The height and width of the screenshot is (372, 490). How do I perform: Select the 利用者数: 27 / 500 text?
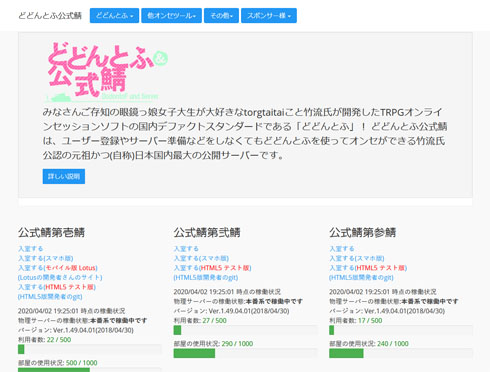[200, 321]
